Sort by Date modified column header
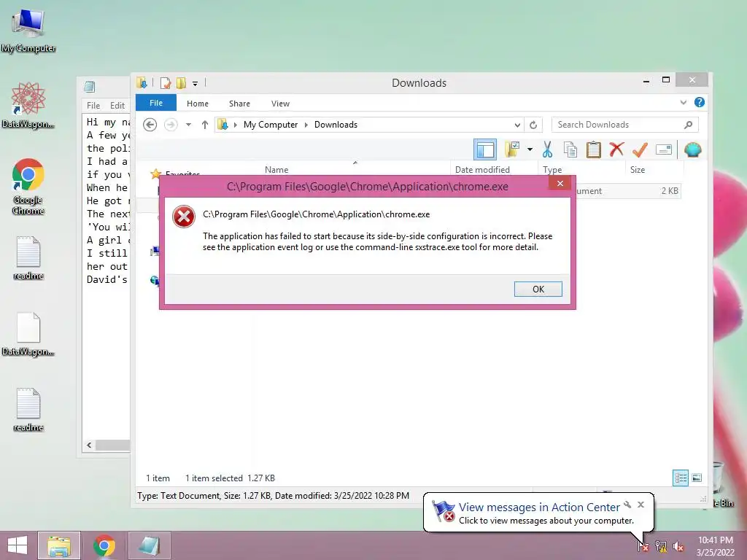This screenshot has height=560, width=747. point(482,169)
